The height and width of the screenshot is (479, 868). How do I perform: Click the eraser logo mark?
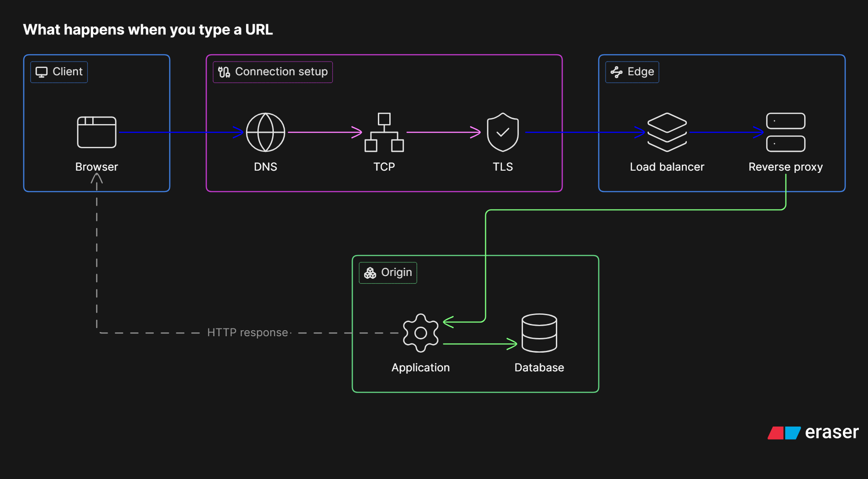click(x=784, y=433)
